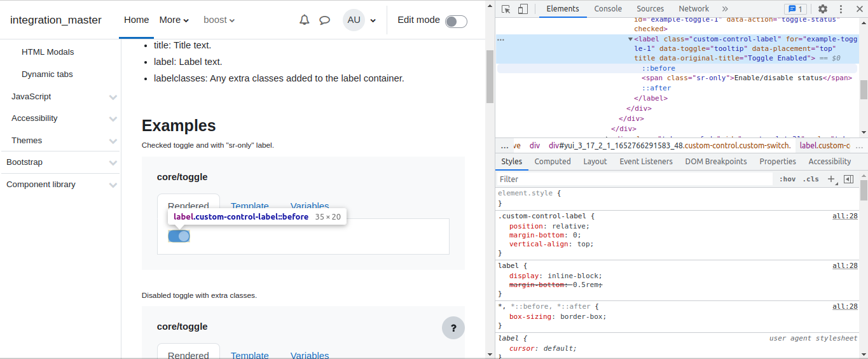Open the DevTools issues counter badge
The width and height of the screenshot is (868, 359).
[796, 9]
